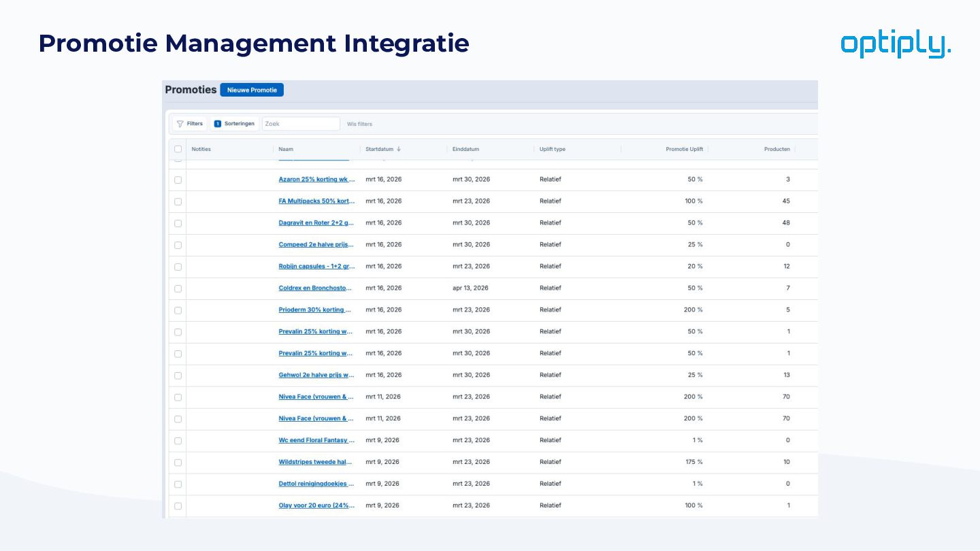Click the Naam column header
Image resolution: width=980 pixels, height=551 pixels.
pos(286,149)
